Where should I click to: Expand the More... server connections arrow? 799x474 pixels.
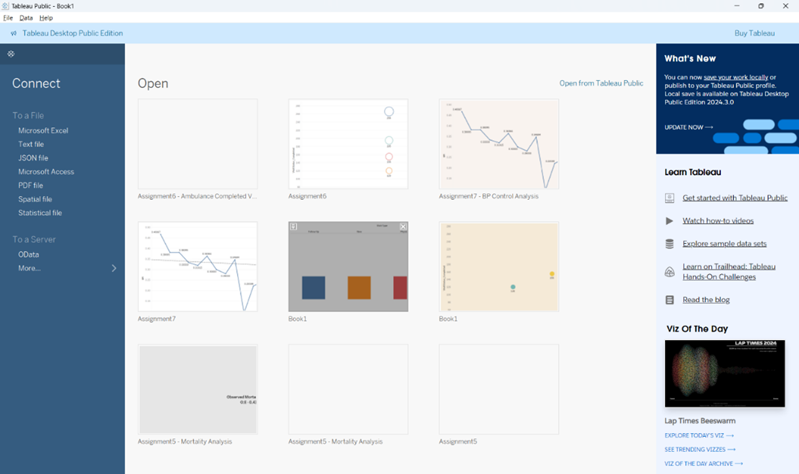point(114,268)
